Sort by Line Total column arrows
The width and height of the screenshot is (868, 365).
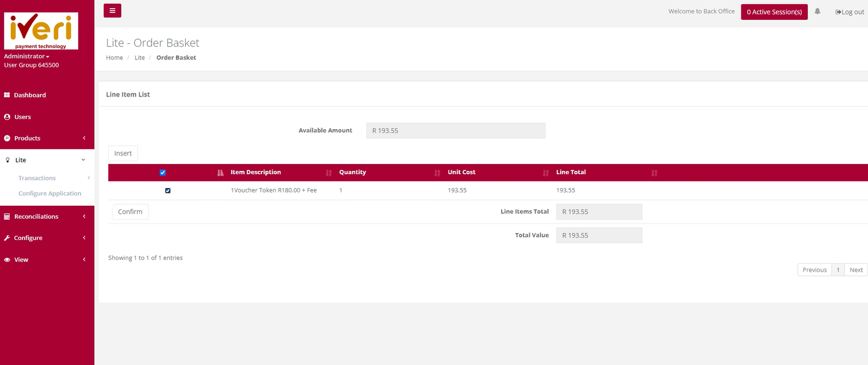pyautogui.click(x=654, y=173)
